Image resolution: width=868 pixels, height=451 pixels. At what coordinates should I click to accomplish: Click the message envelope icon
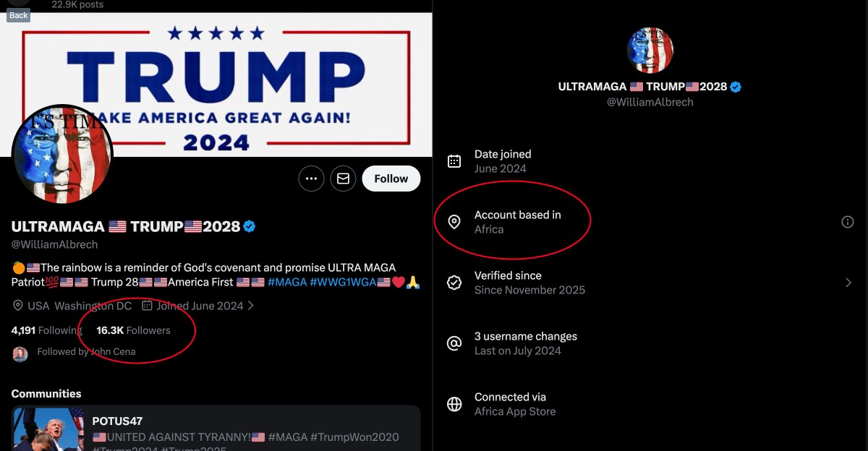click(343, 178)
